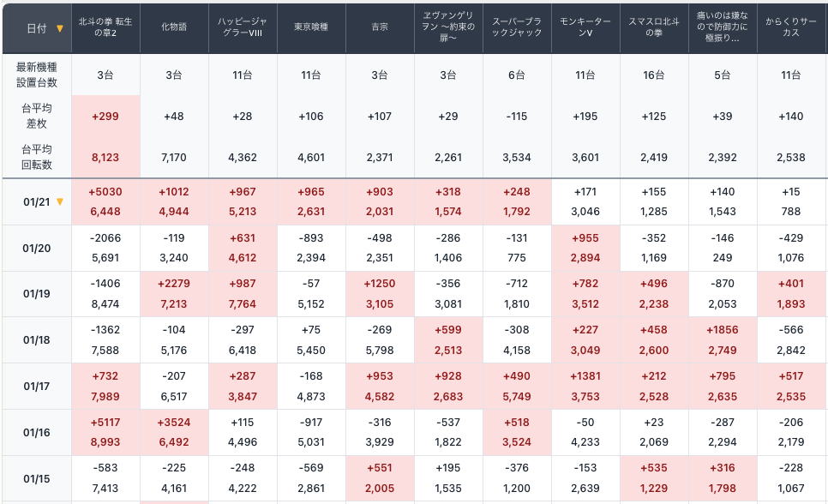Select the +3524 化物語 cell on 01/16

pos(174,423)
